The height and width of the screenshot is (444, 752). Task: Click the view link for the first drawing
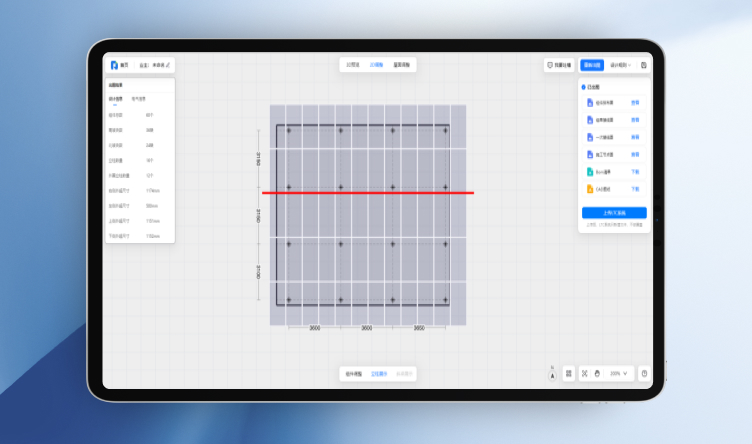pyautogui.click(x=635, y=102)
